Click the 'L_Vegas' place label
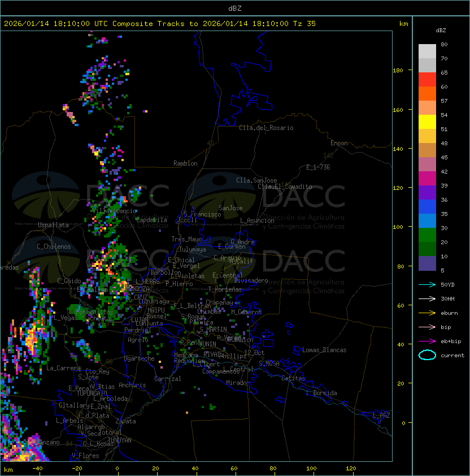470x476 pixels. click(x=66, y=318)
